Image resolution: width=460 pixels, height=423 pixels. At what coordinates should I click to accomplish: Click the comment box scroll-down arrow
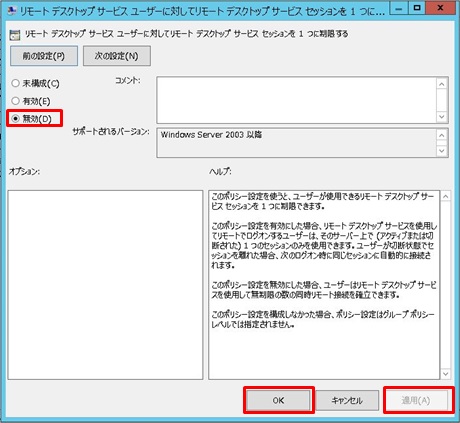442,117
